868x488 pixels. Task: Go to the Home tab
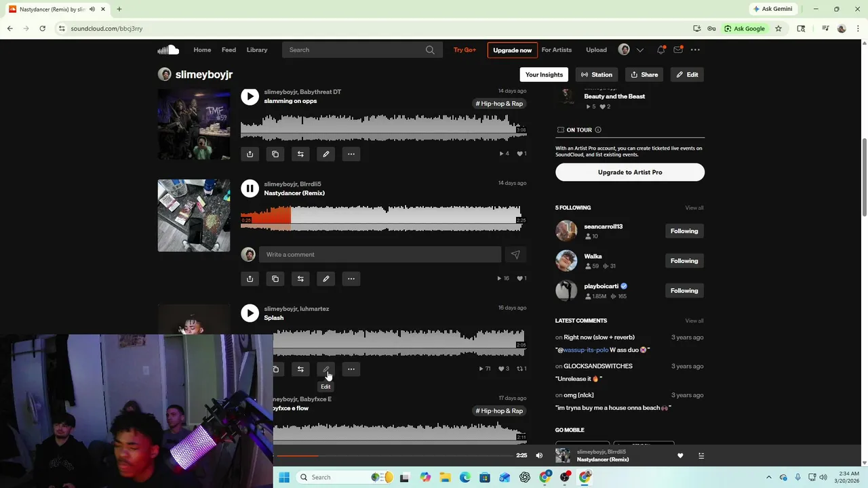click(x=202, y=49)
